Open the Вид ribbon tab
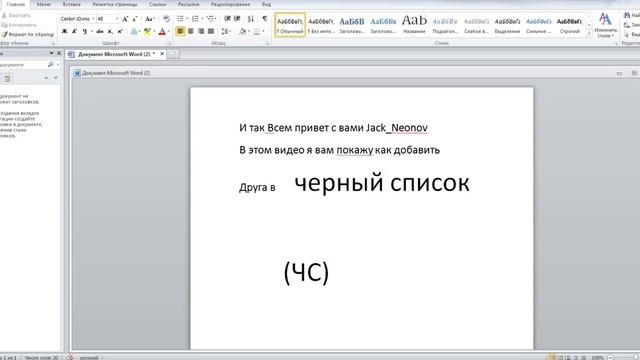 [266, 4]
